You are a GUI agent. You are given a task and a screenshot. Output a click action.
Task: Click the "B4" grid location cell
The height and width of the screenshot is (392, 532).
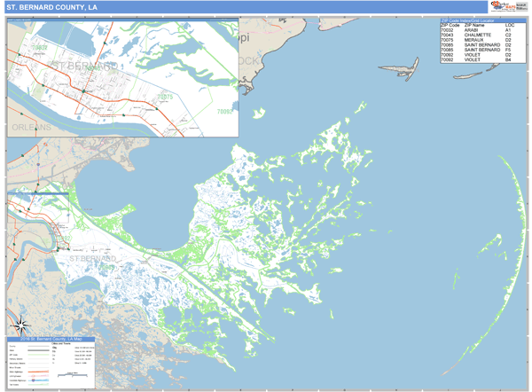(x=508, y=59)
